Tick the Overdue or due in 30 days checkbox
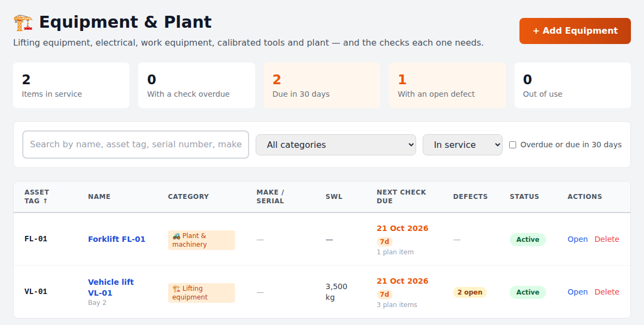 512,145
